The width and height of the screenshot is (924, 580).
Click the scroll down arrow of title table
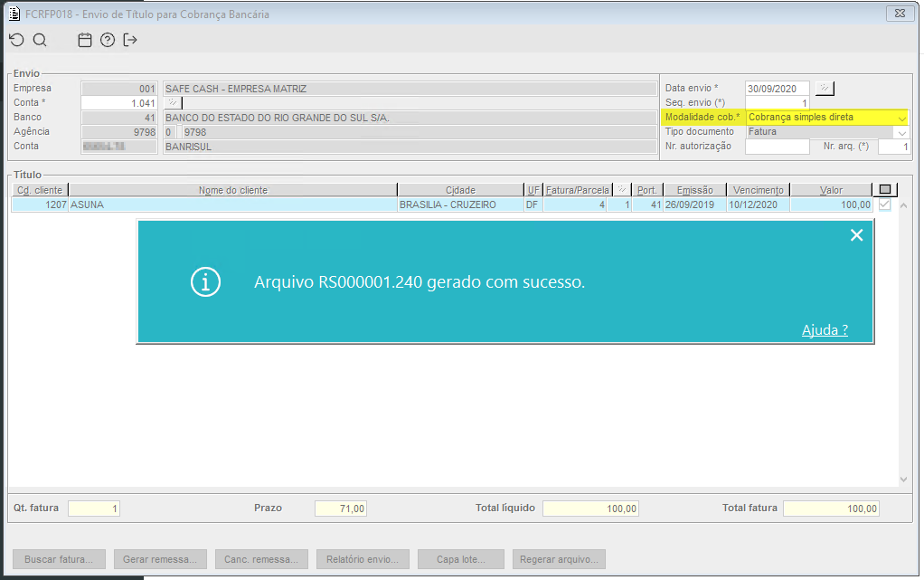903,480
